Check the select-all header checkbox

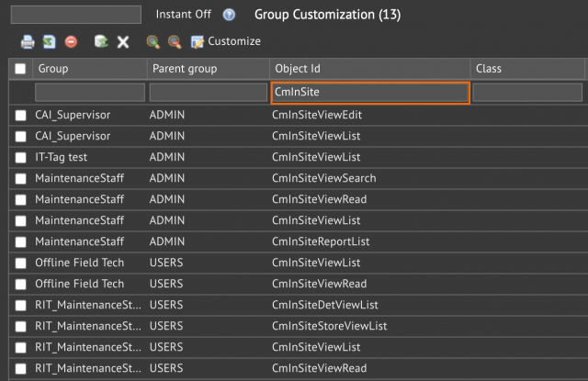20,69
